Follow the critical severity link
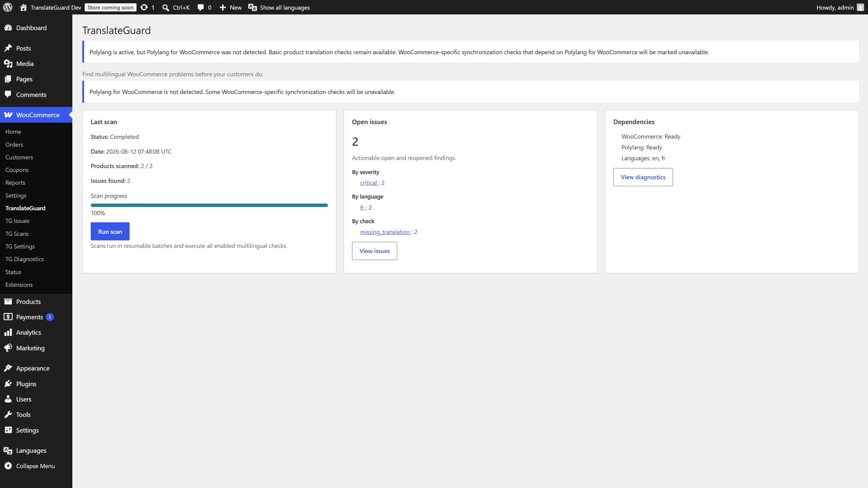 click(369, 183)
